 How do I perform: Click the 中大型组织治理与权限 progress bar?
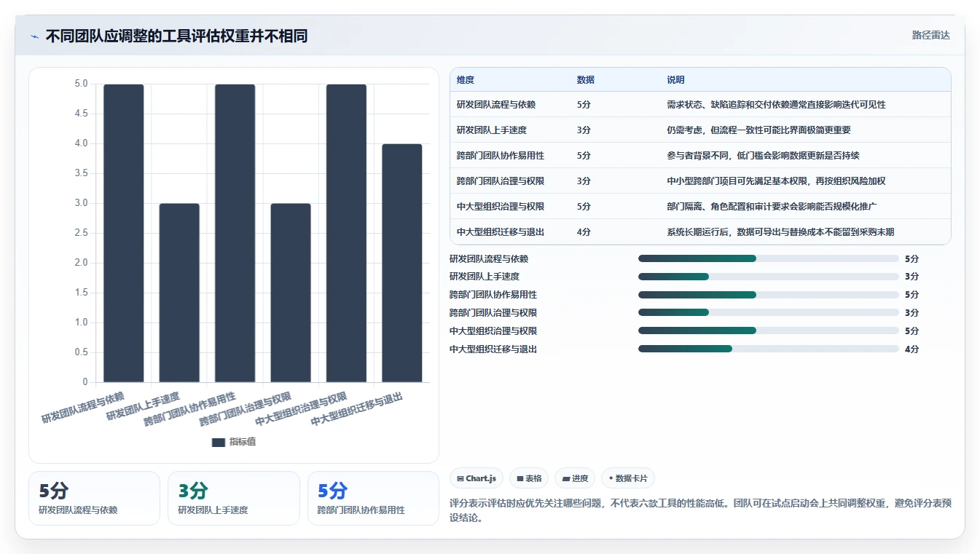(x=769, y=331)
